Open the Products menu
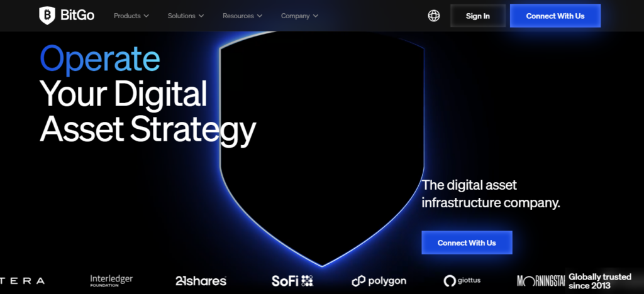The height and width of the screenshot is (294, 644). click(x=131, y=16)
